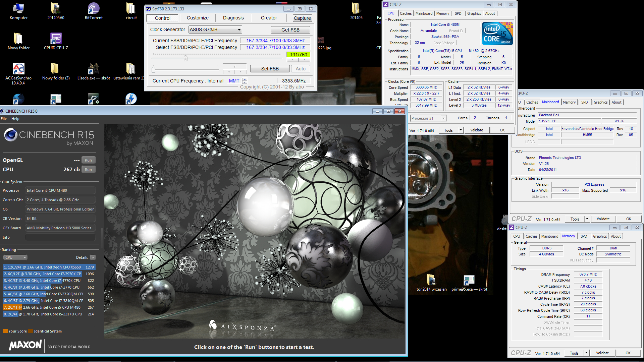
Task: Click the Ranking Details arrow button
Action: (93, 257)
